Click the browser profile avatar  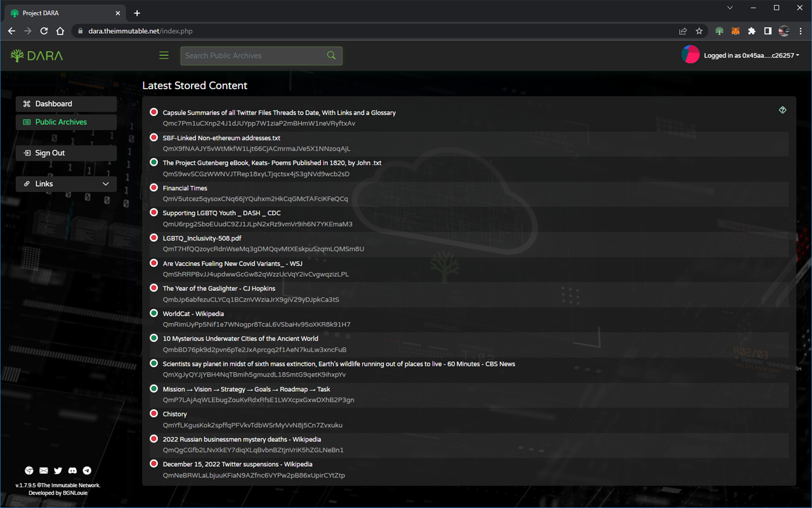[x=784, y=31]
